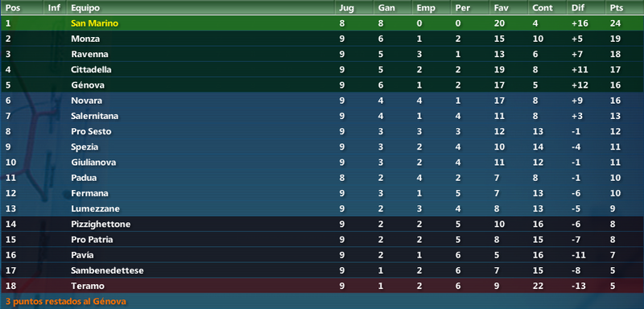Open Pro Sesto team entry

pos(322,132)
